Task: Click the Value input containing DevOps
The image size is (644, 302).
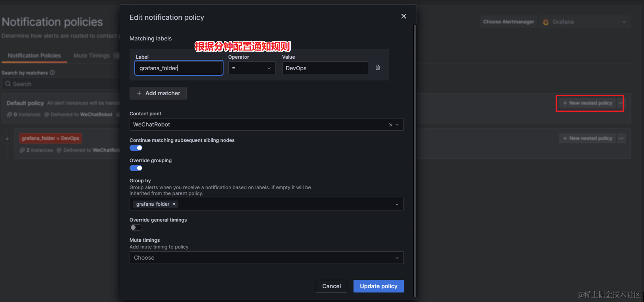Action: click(325, 68)
